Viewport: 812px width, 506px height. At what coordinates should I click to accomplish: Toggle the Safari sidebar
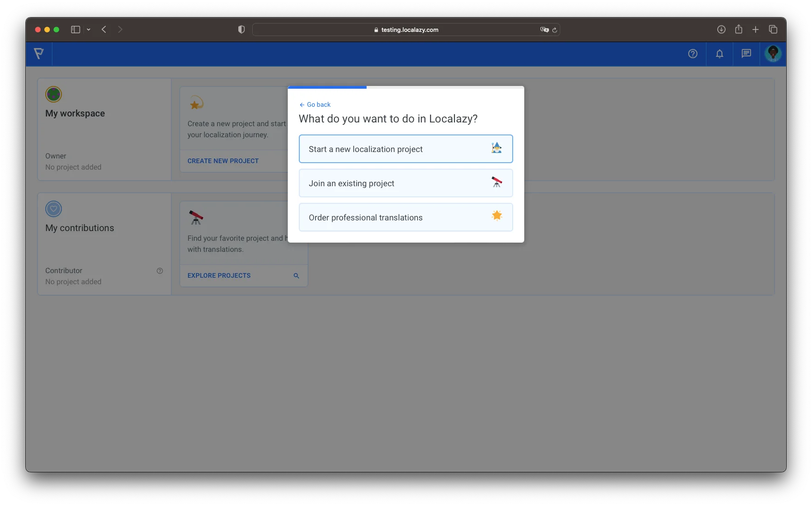(75, 30)
